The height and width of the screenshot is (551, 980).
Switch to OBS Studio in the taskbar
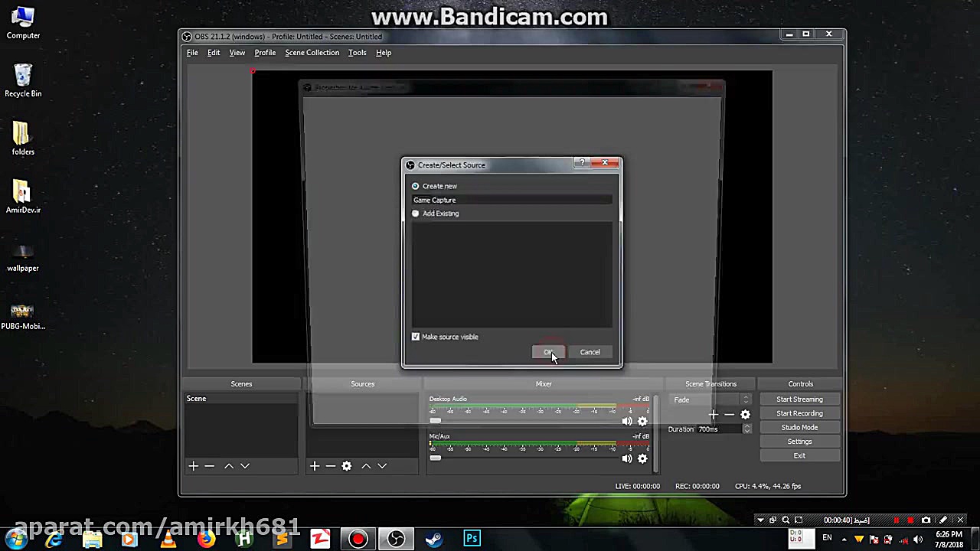(x=396, y=539)
